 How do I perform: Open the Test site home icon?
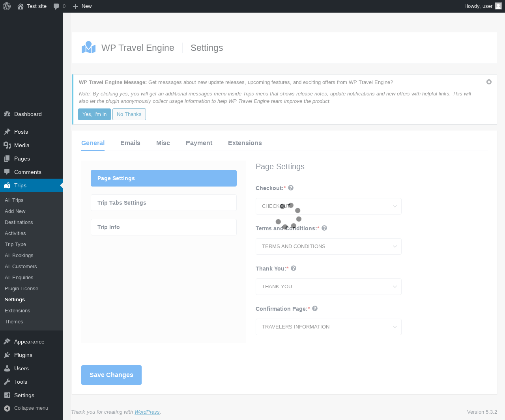(x=21, y=6)
